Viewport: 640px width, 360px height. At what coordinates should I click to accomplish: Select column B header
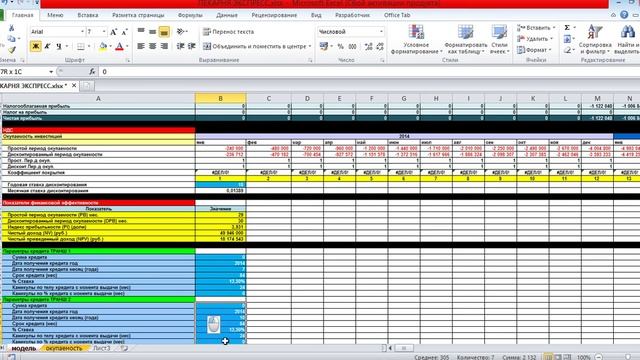[x=220, y=98]
